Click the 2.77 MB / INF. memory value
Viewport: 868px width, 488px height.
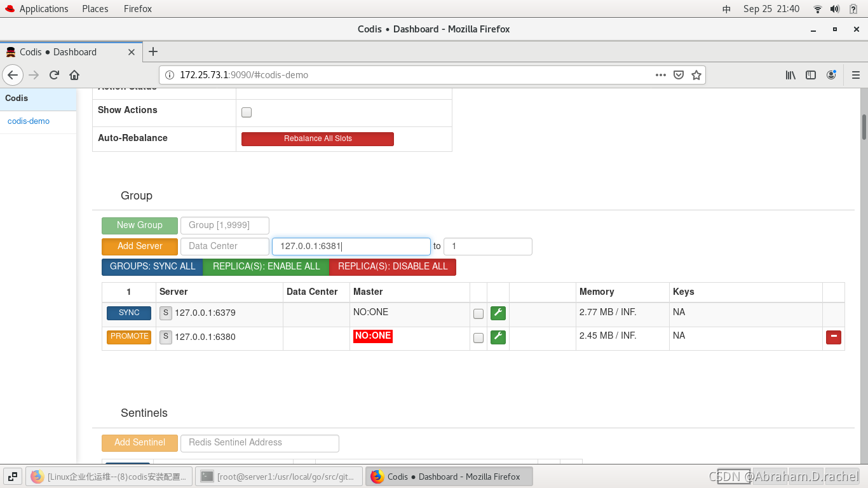click(608, 312)
